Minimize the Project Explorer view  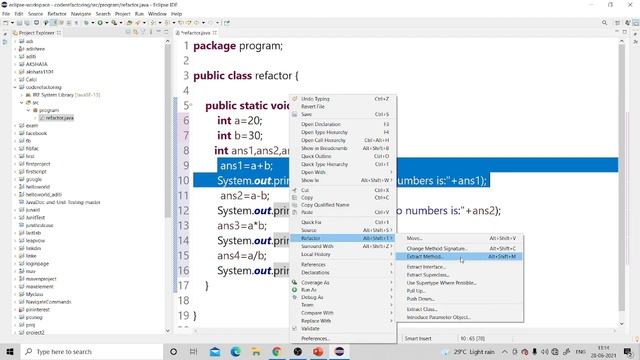[159, 32]
